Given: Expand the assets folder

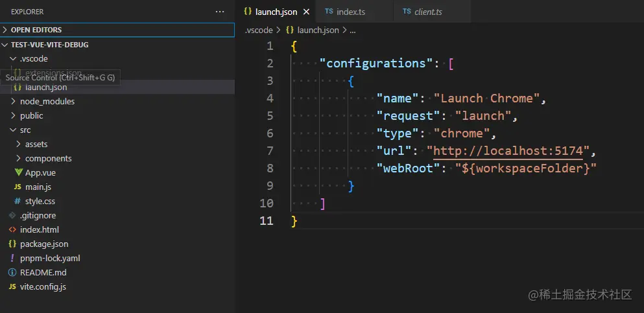Looking at the screenshot, I should tap(117, 145).
